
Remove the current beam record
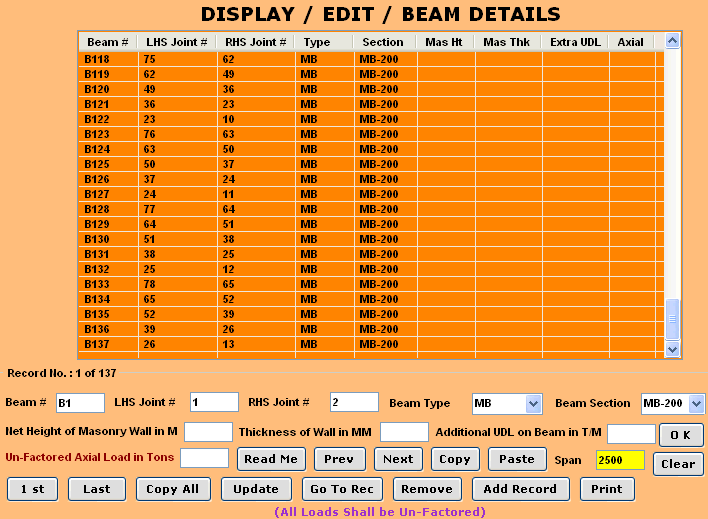click(x=427, y=489)
